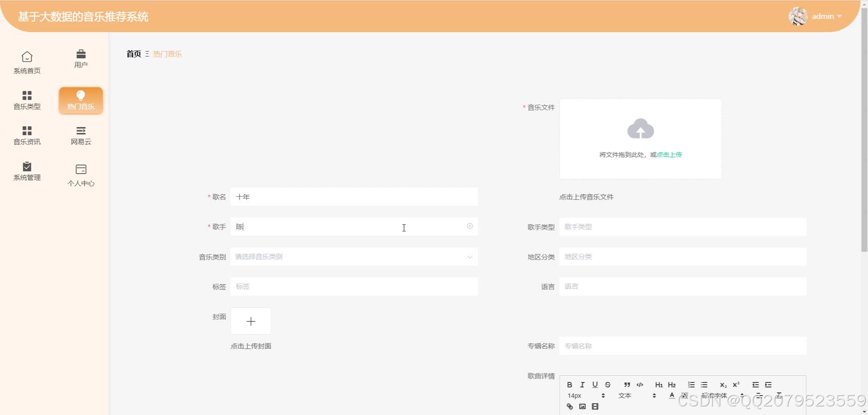Open the font color picker in editor
This screenshot has width=868, height=415.
[x=672, y=395]
